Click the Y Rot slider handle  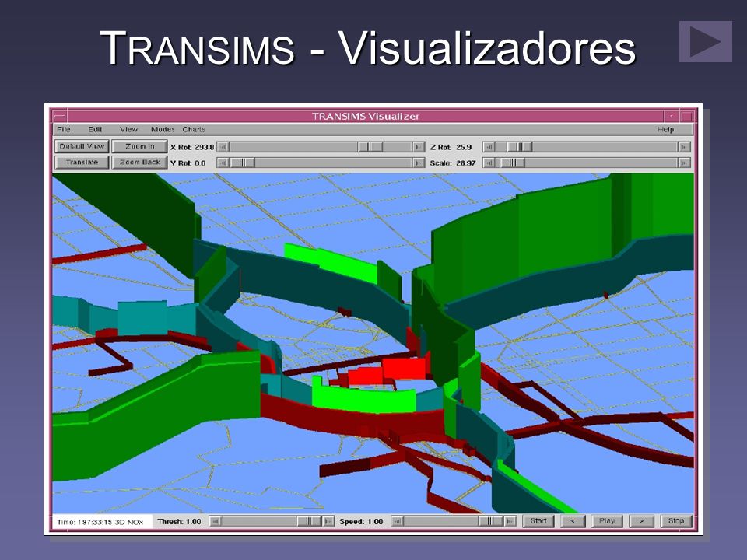[243, 163]
